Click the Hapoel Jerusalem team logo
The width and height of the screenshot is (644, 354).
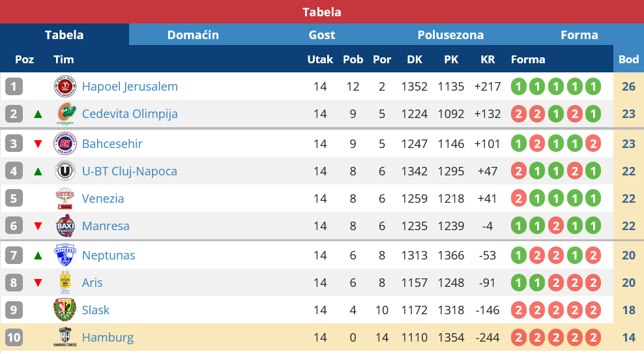[x=65, y=86]
